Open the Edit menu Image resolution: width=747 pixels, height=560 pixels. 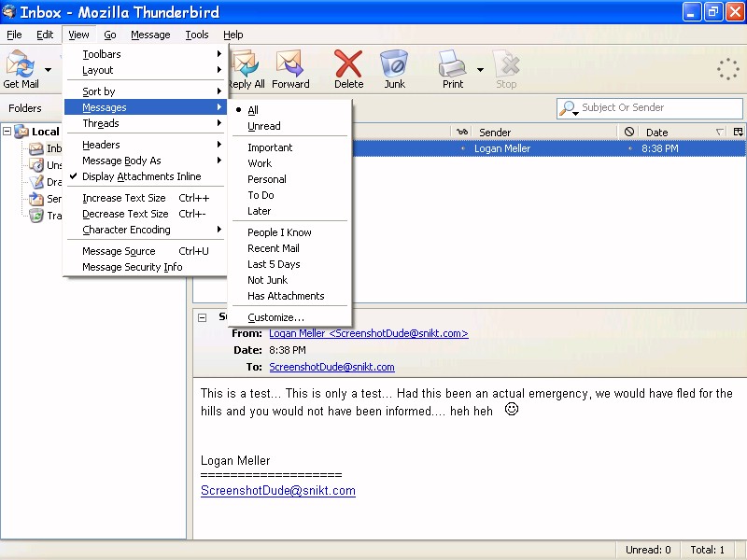click(45, 35)
